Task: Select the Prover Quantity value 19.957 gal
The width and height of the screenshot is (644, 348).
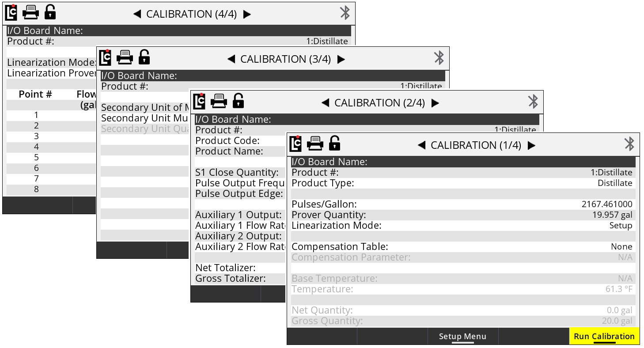Action: [612, 215]
